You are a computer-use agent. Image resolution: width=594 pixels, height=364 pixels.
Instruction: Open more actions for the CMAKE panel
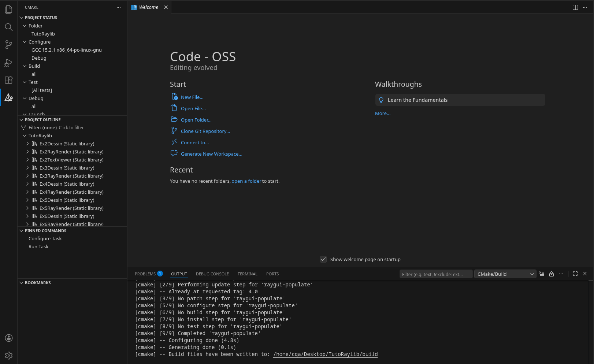118,7
